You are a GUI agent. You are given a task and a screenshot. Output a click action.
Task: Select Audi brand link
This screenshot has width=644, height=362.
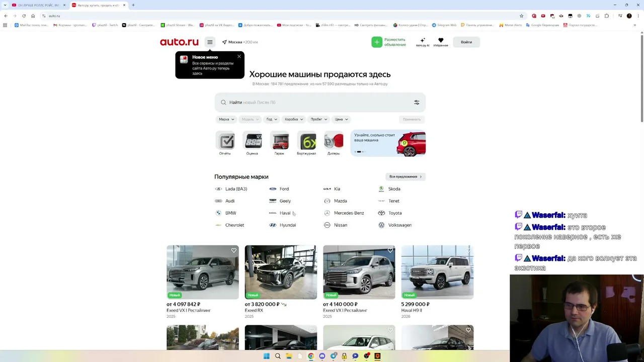pyautogui.click(x=225, y=201)
